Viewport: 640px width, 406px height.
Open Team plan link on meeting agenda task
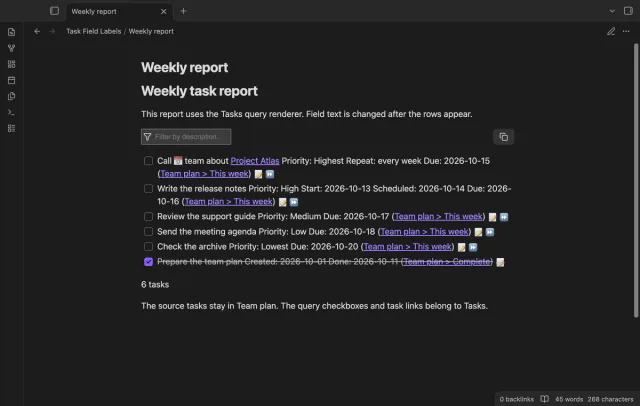(424, 232)
